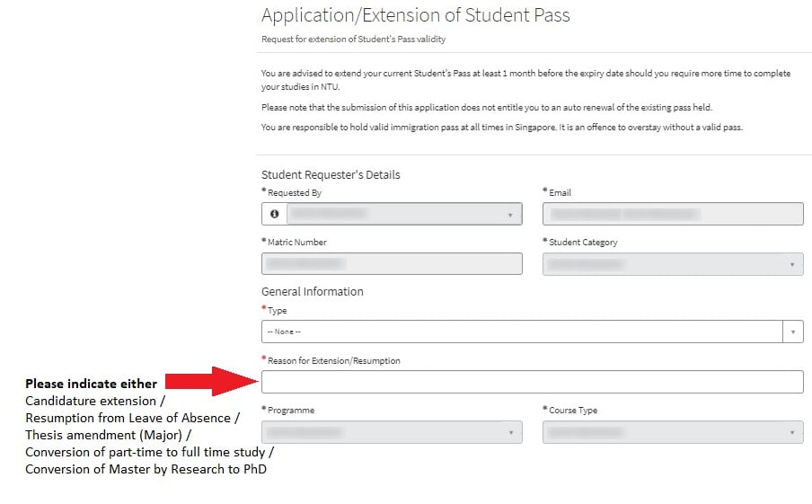The width and height of the screenshot is (812, 504).
Task: Click the Reason for Extension/Resumption text box
Action: (532, 382)
